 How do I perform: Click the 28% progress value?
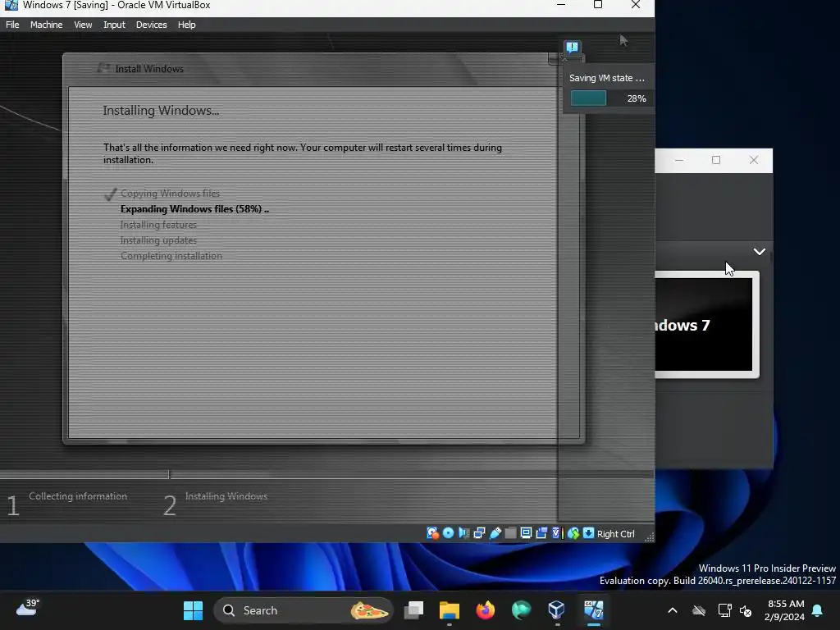click(x=637, y=98)
